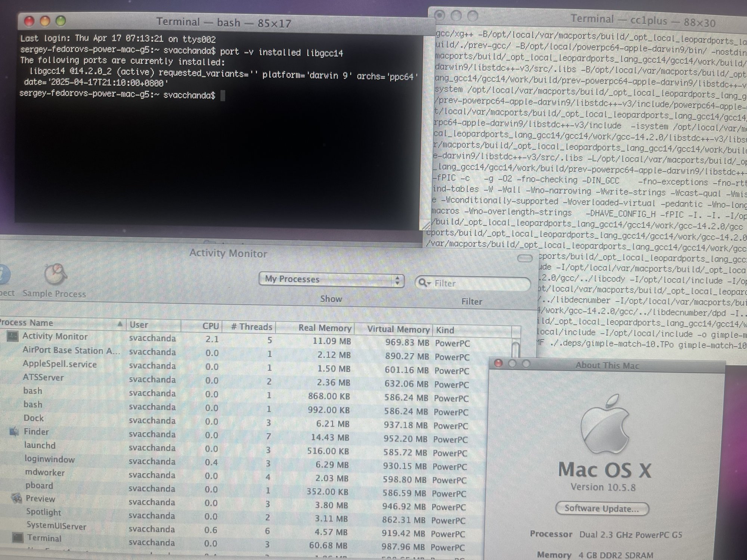This screenshot has width=747, height=560.
Task: Sort by Real Memory column header
Action: pos(324,328)
